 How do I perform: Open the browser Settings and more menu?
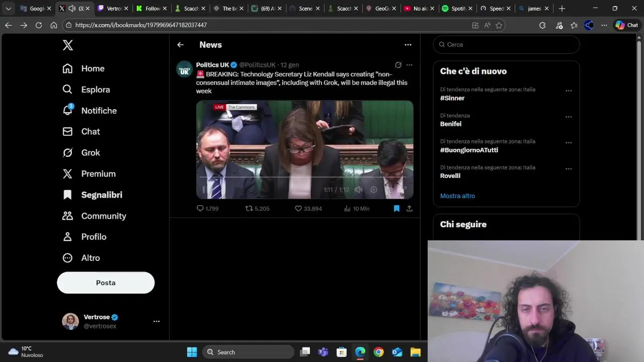604,25
